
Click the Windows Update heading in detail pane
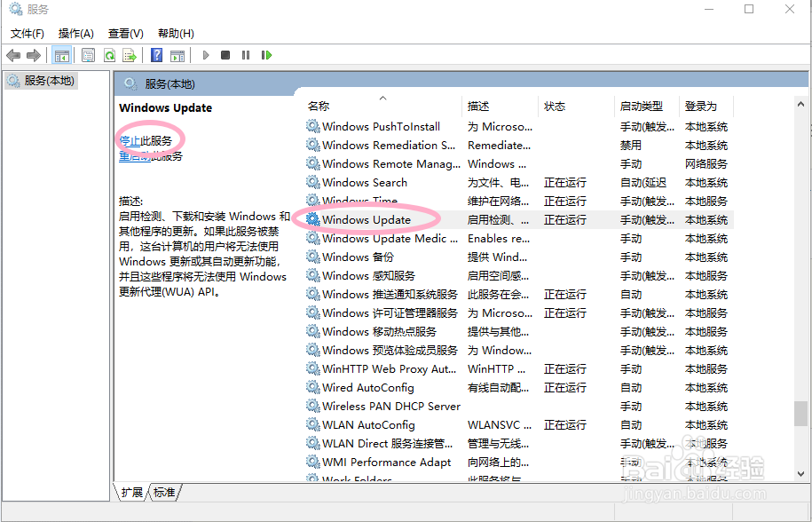click(x=166, y=107)
